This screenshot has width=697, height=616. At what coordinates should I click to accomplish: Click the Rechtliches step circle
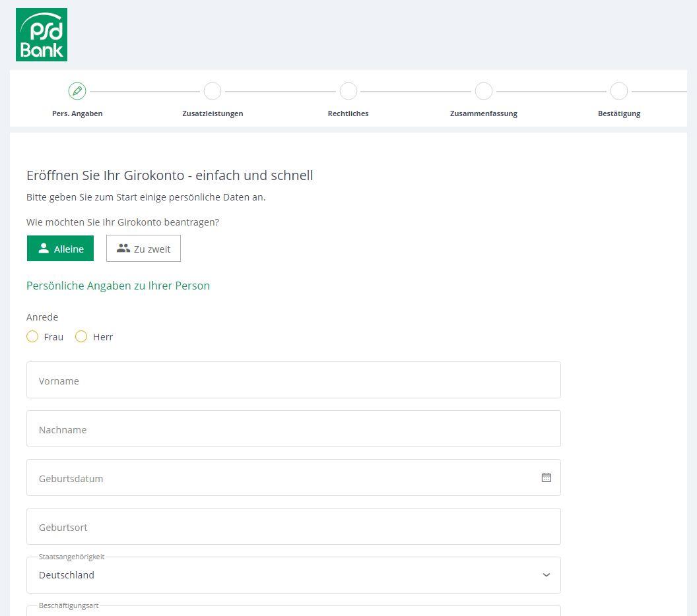pos(348,91)
